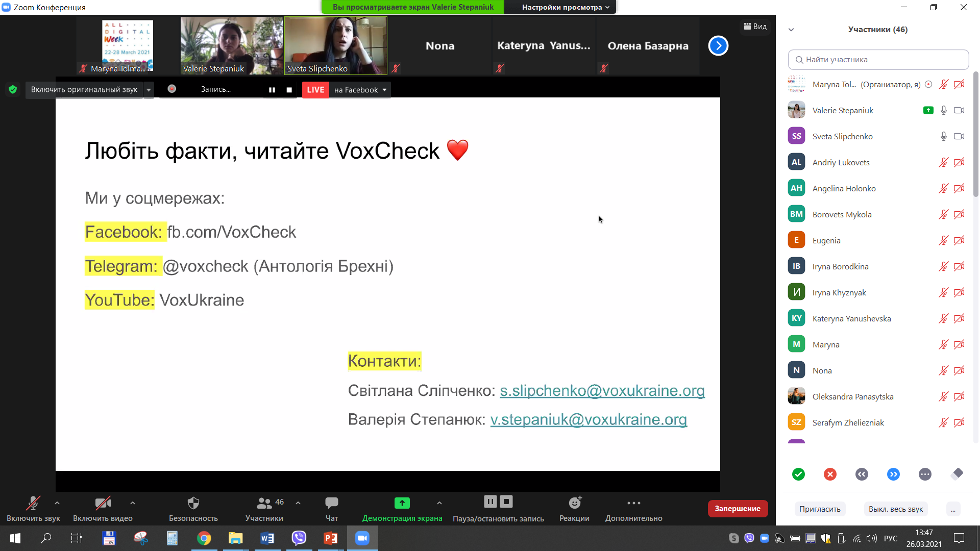Click the Найти участника search field

878,60
